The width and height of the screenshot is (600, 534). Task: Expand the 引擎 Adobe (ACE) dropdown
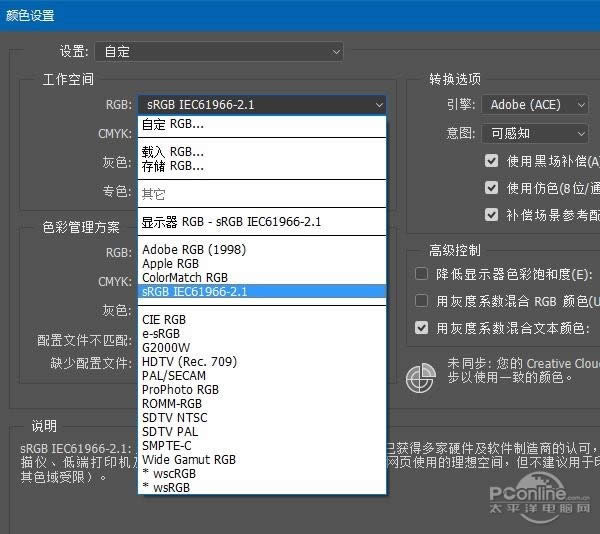coord(537,104)
